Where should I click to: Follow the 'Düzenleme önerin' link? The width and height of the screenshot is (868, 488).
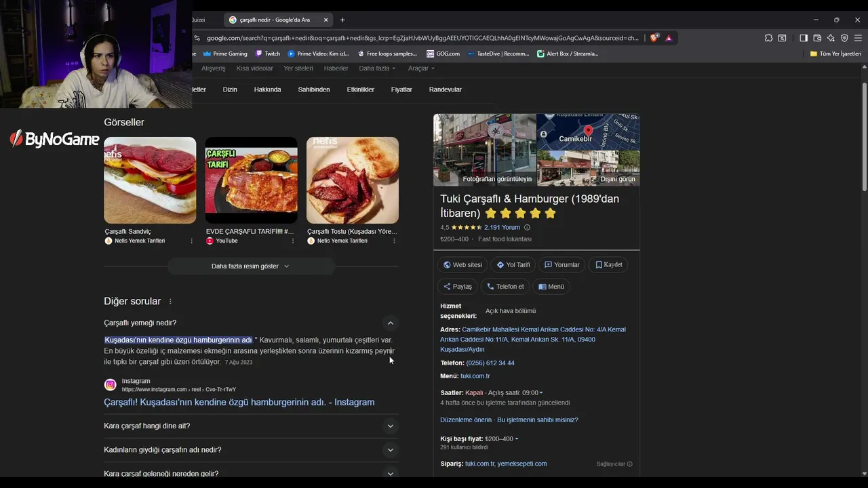pos(466,420)
